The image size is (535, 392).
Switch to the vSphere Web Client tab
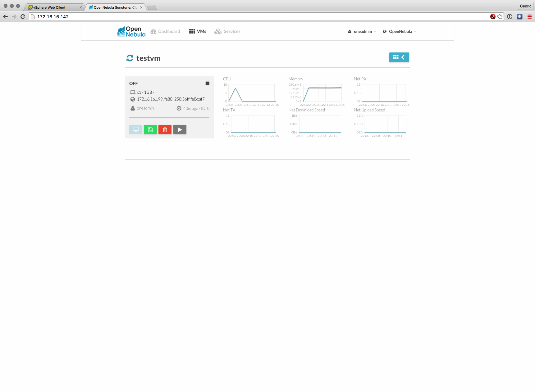click(53, 7)
